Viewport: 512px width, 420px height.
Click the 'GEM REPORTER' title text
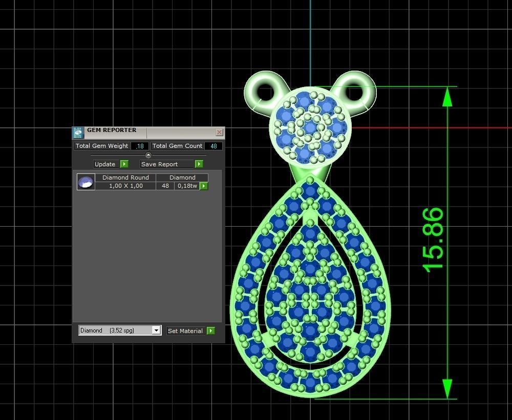pyautogui.click(x=112, y=130)
